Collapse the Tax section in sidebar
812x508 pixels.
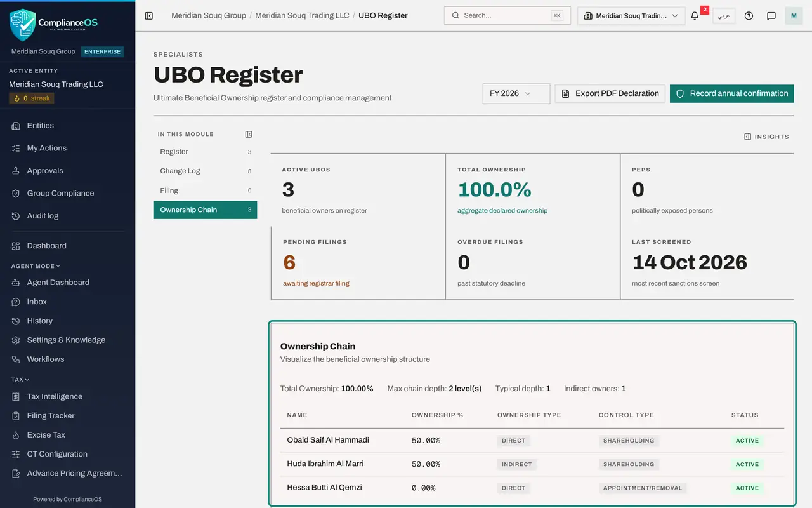click(x=20, y=380)
